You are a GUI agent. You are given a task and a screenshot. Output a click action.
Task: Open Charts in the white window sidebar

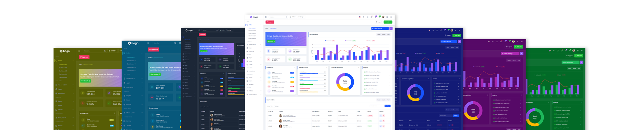(254, 64)
